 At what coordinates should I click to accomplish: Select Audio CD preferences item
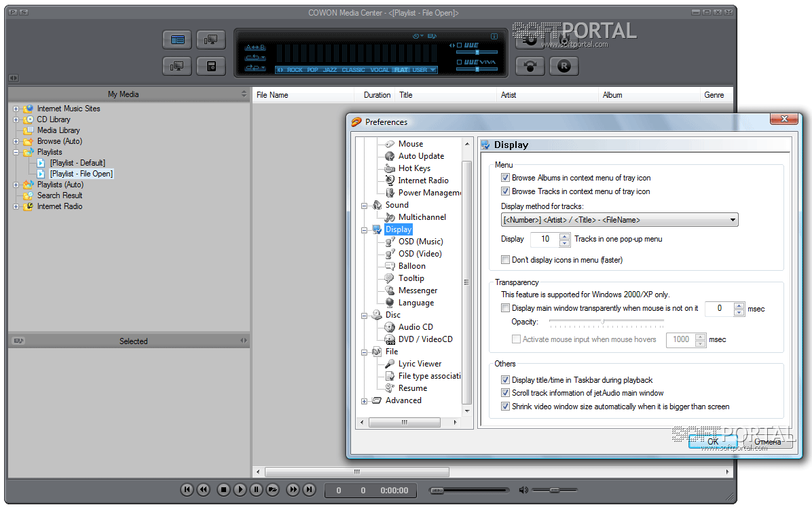416,327
